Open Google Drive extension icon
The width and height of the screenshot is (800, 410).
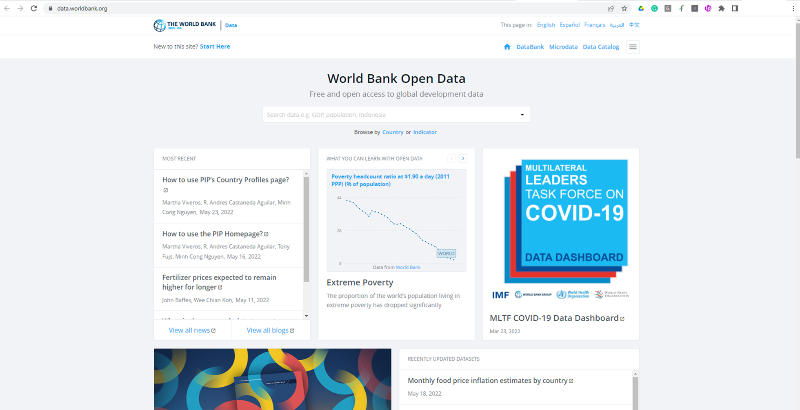pos(641,8)
